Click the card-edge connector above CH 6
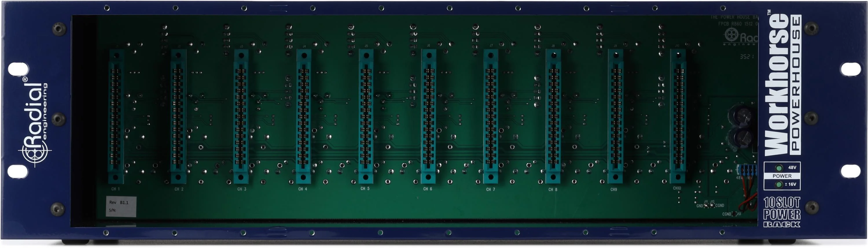The width and height of the screenshot is (868, 248). pyautogui.click(x=428, y=116)
